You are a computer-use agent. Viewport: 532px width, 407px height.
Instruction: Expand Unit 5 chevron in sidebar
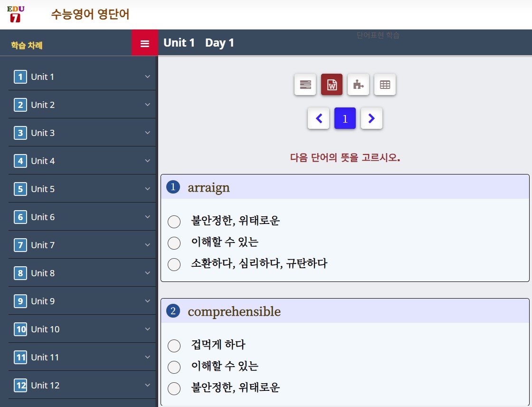pos(147,189)
